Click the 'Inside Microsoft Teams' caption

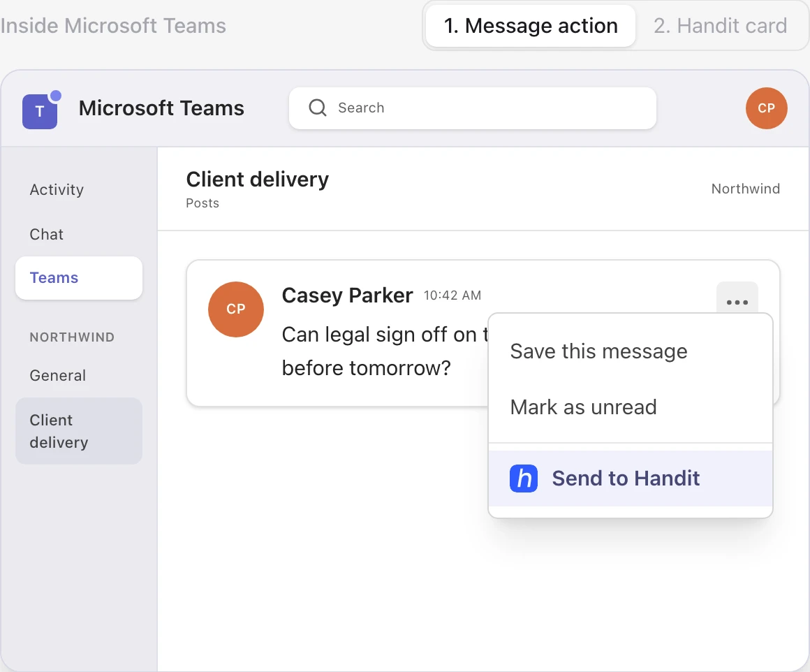tap(113, 26)
